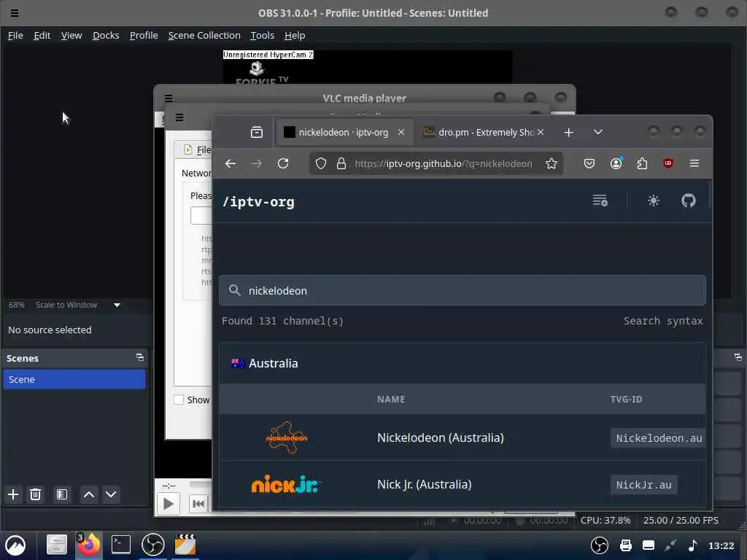Open the create playlist icon on iptv-org

(x=600, y=201)
